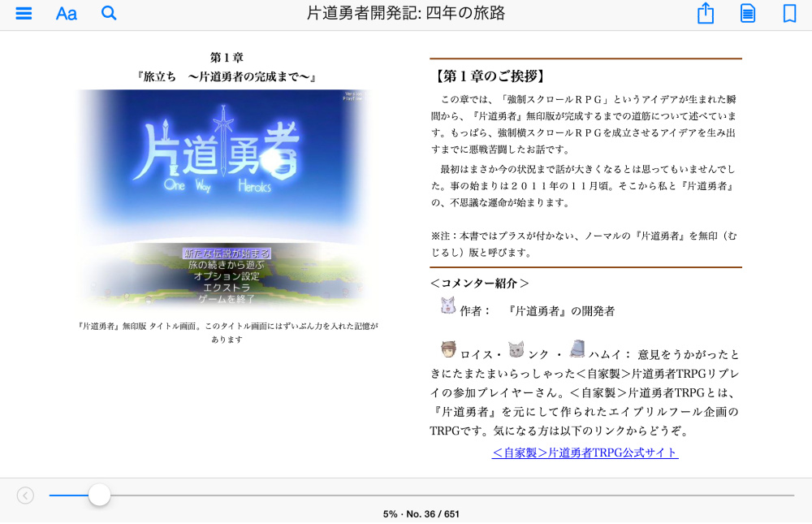The image size is (812, 524).
Task: Click the ※注 note paragraph
Action: [584, 244]
